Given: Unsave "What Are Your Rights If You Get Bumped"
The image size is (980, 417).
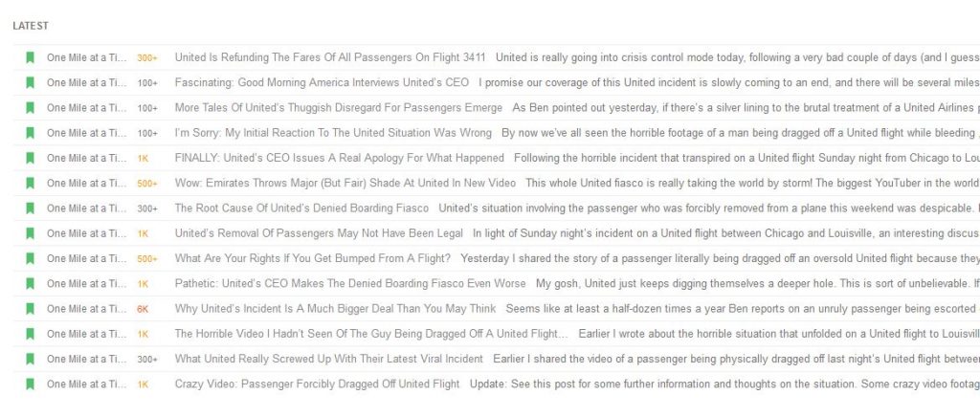Looking at the screenshot, I should [30, 258].
